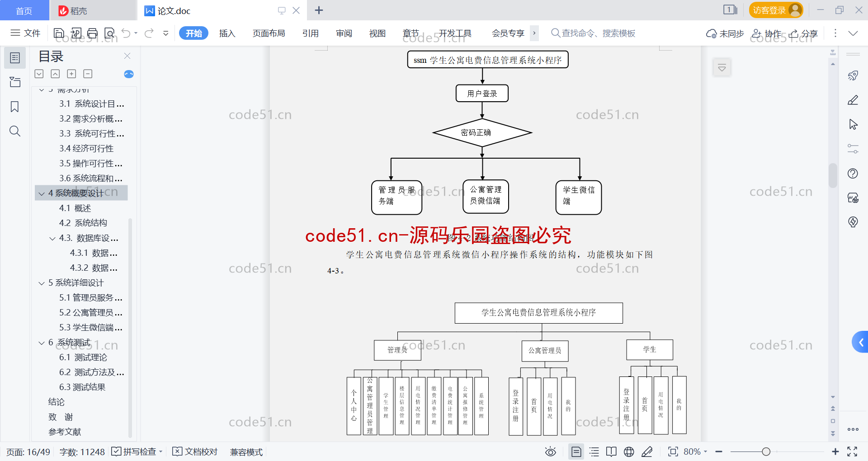The width and height of the screenshot is (868, 461).
Task: Click the Redo arrow
Action: point(149,33)
